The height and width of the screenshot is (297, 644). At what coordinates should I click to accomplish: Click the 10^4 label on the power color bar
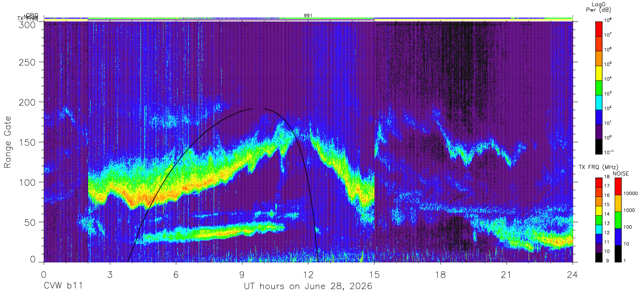pos(609,78)
